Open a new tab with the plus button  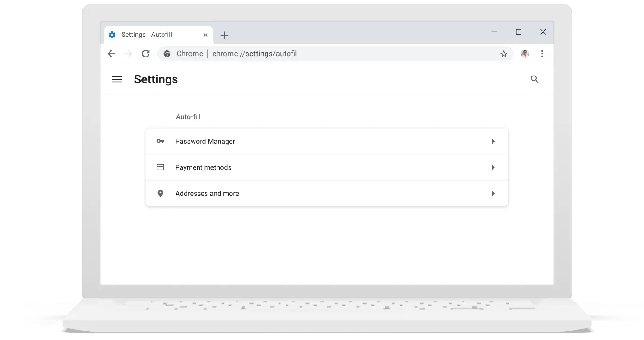tap(224, 35)
